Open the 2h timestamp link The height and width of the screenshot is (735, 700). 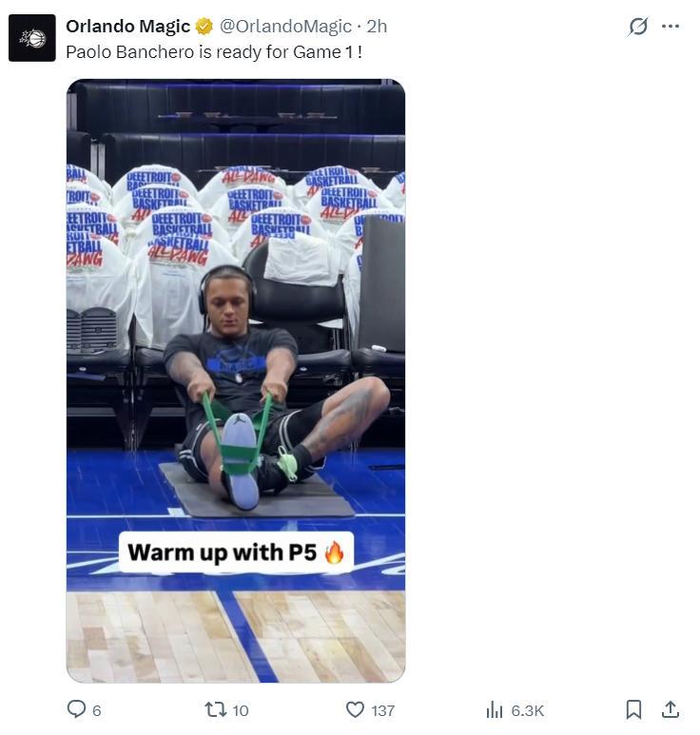tap(378, 27)
